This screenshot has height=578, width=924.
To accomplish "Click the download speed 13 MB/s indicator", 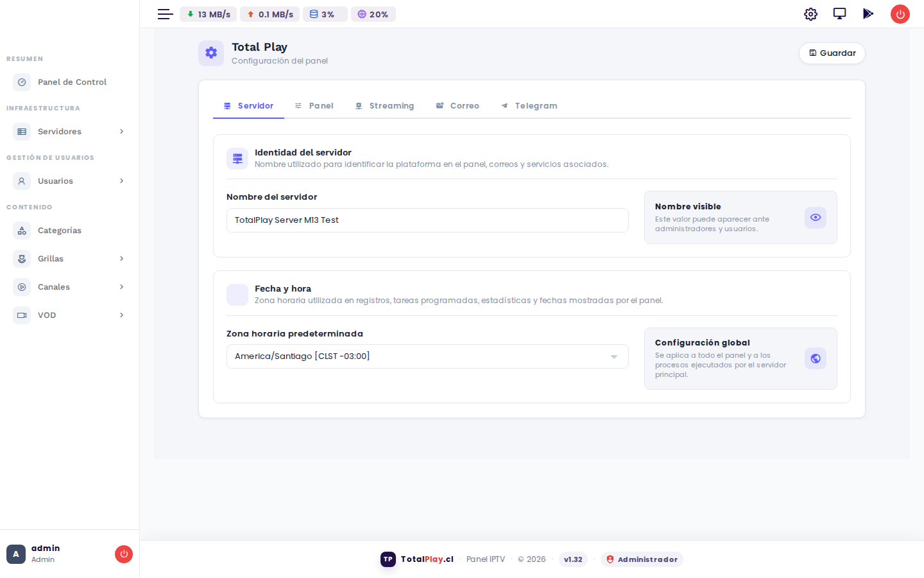I will 209,14.
